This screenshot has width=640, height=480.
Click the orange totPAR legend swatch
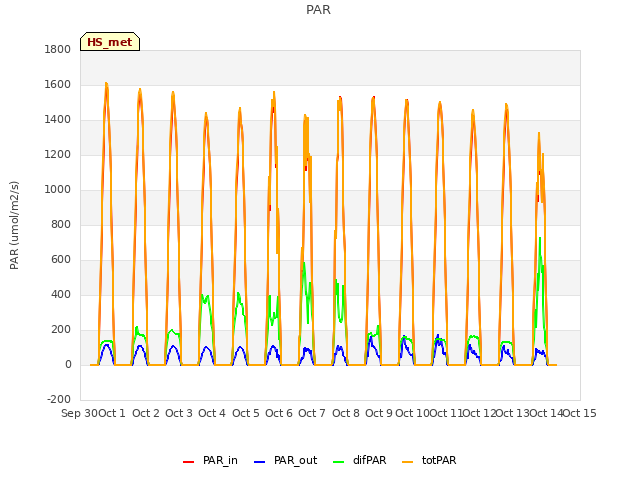(407, 461)
